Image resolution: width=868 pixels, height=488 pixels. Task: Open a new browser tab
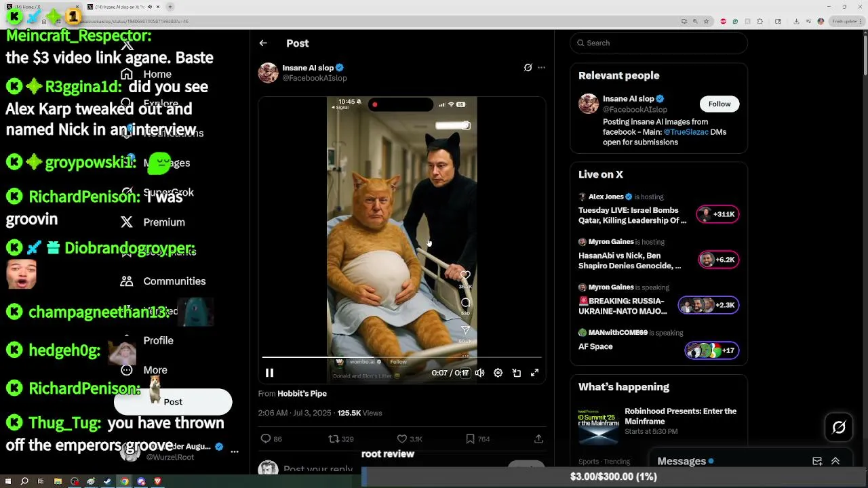(x=170, y=7)
